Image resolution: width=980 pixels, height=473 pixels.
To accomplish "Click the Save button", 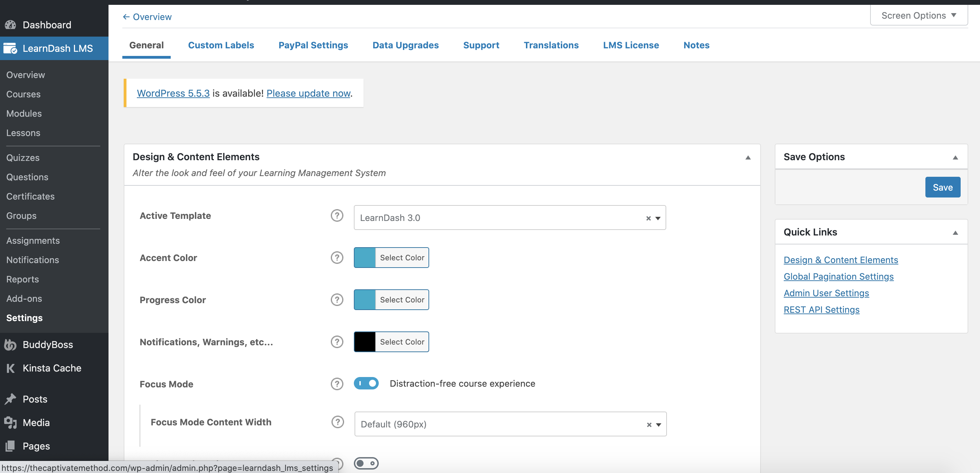I will coord(943,187).
